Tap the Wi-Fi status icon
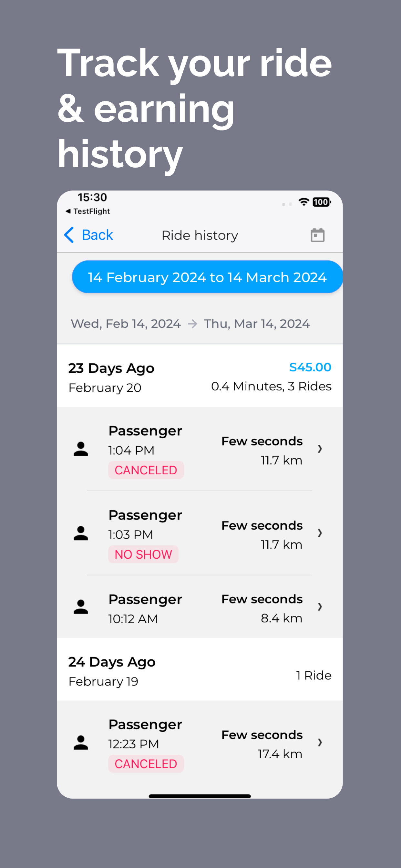The image size is (401, 868). [x=303, y=202]
